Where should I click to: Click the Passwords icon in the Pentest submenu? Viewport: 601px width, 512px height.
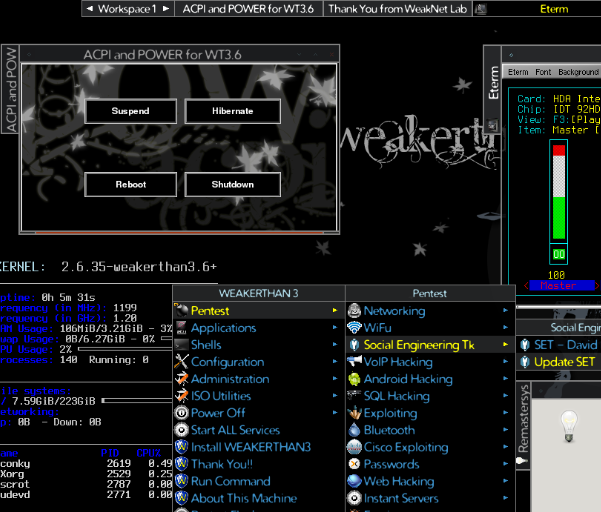click(x=354, y=464)
